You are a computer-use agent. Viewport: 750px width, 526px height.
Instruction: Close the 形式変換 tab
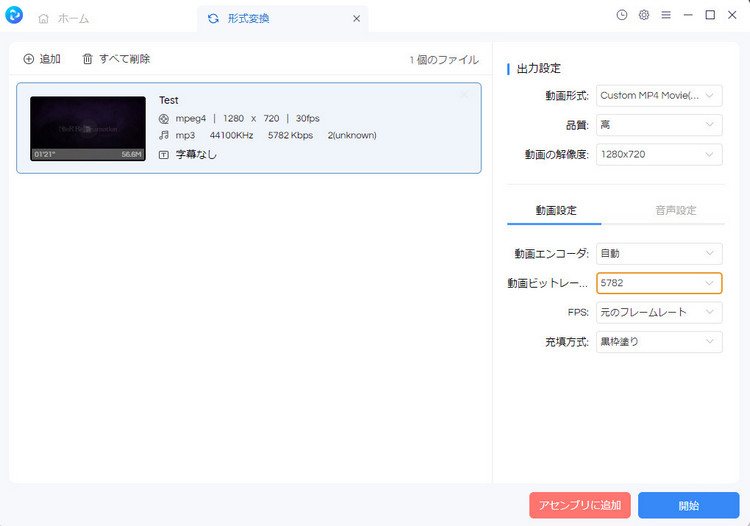(357, 18)
